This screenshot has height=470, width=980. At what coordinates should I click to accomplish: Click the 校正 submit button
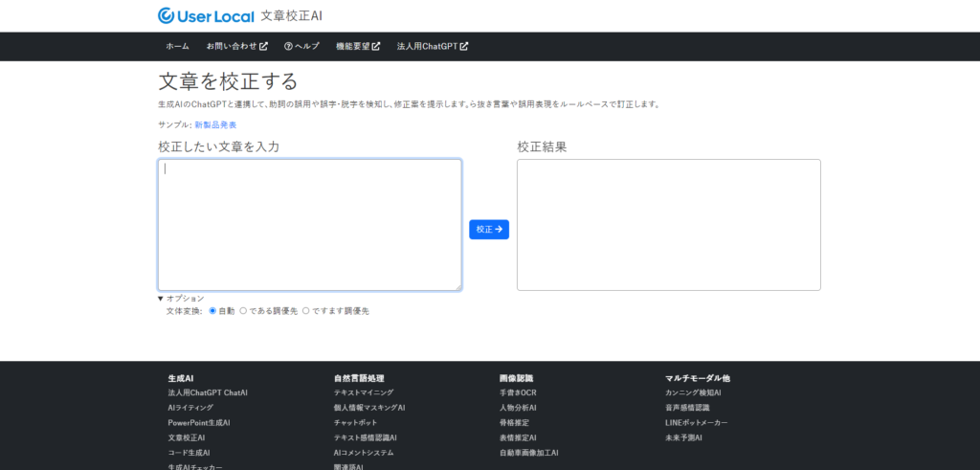click(489, 230)
